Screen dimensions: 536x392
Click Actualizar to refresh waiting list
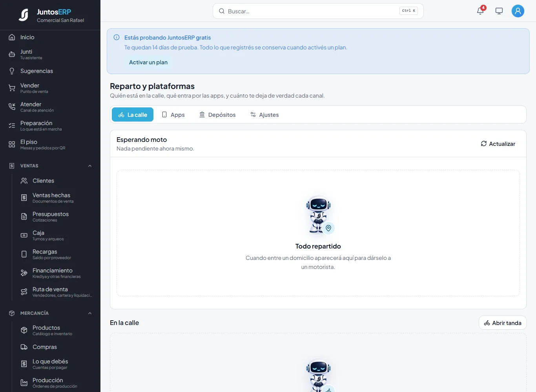498,144
